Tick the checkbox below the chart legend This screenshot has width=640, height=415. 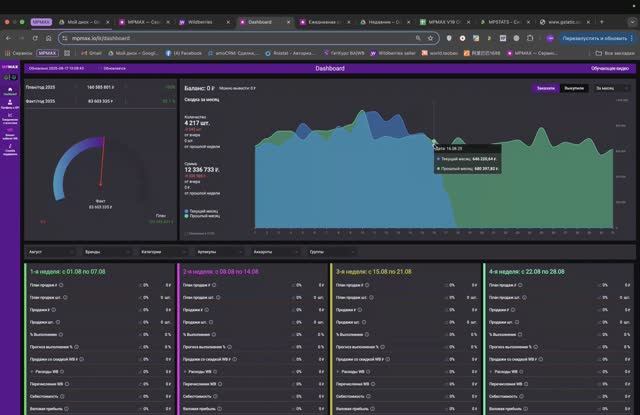click(186, 234)
